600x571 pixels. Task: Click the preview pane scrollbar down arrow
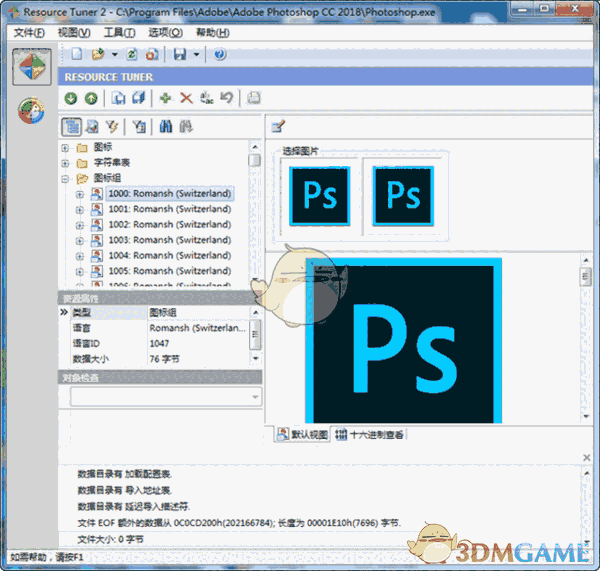(x=586, y=416)
